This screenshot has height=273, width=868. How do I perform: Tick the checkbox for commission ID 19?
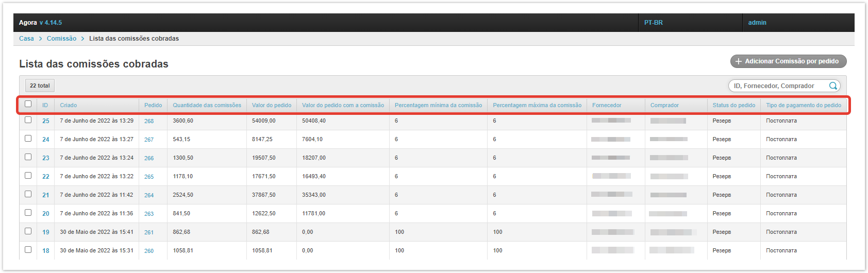[28, 231]
